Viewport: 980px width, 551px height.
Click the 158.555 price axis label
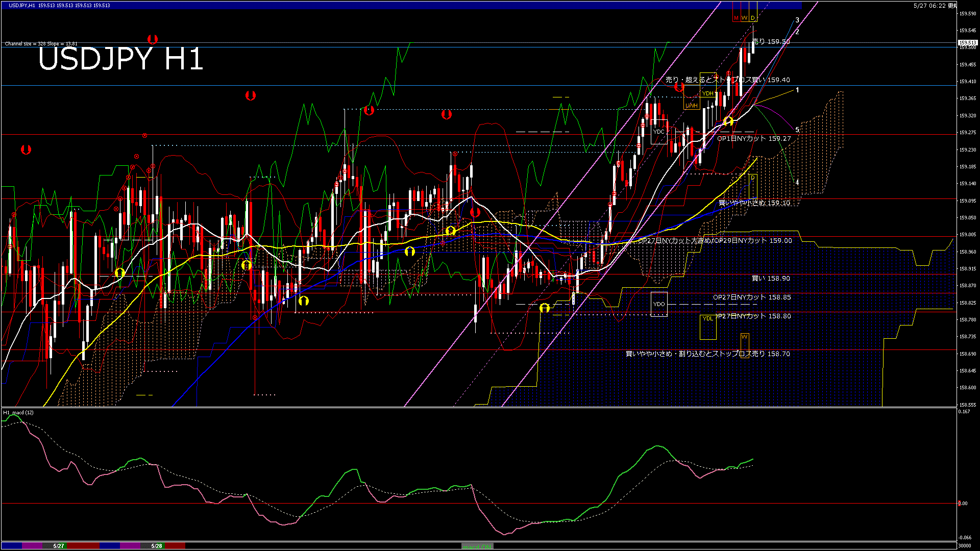point(968,405)
